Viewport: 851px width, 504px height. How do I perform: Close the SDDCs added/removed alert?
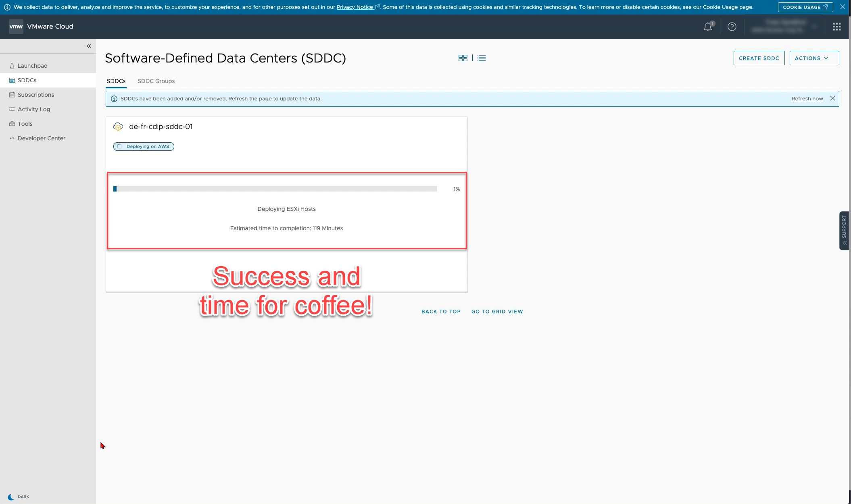pyautogui.click(x=832, y=98)
